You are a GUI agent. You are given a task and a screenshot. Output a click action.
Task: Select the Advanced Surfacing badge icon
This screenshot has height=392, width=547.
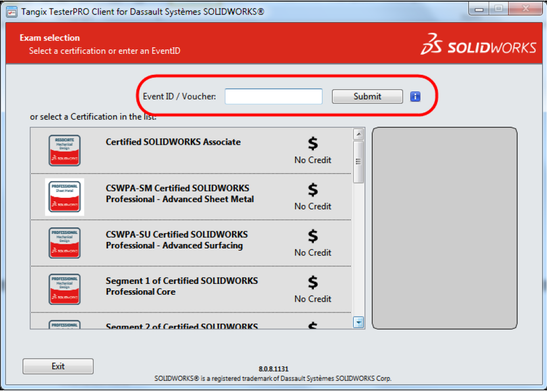(65, 243)
